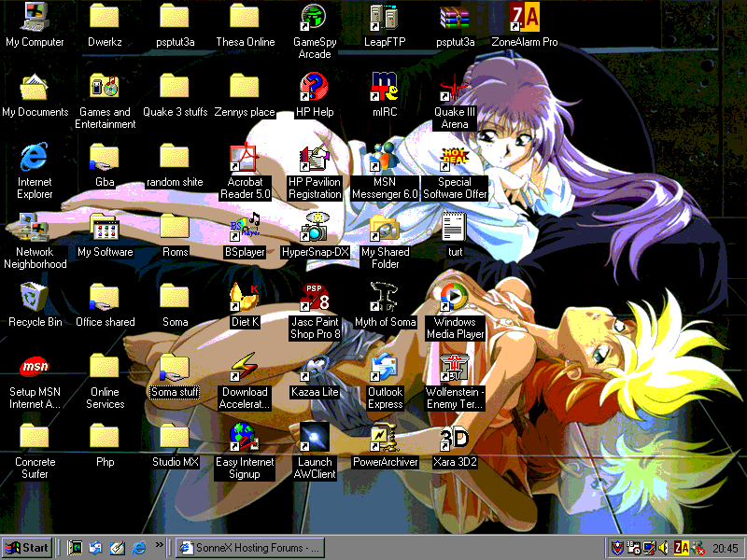Select the Recycle Bin icon
Viewport: 747px width, 560px height.
[35, 298]
